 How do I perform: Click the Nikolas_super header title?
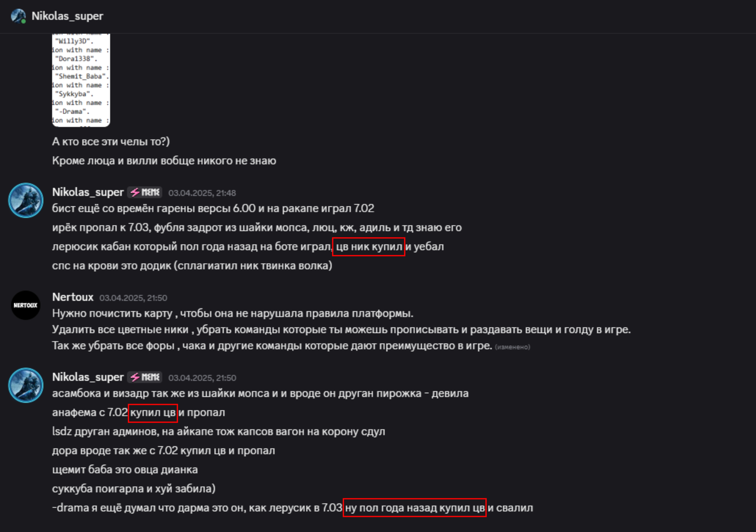[67, 16]
